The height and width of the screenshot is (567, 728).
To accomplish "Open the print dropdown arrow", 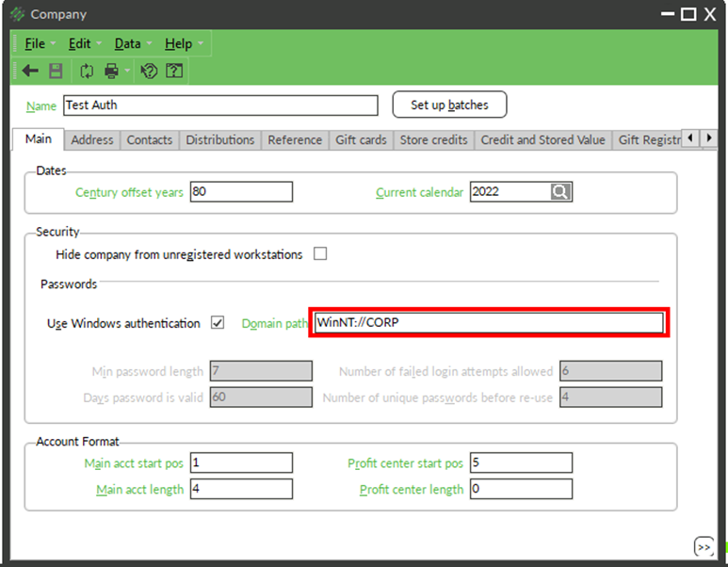I will coord(127,71).
